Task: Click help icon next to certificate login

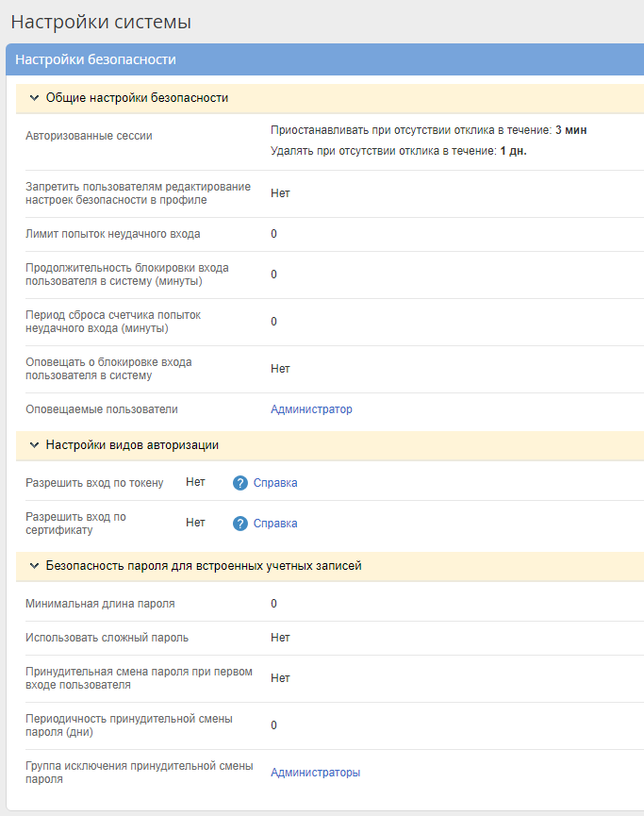Action: (x=240, y=524)
